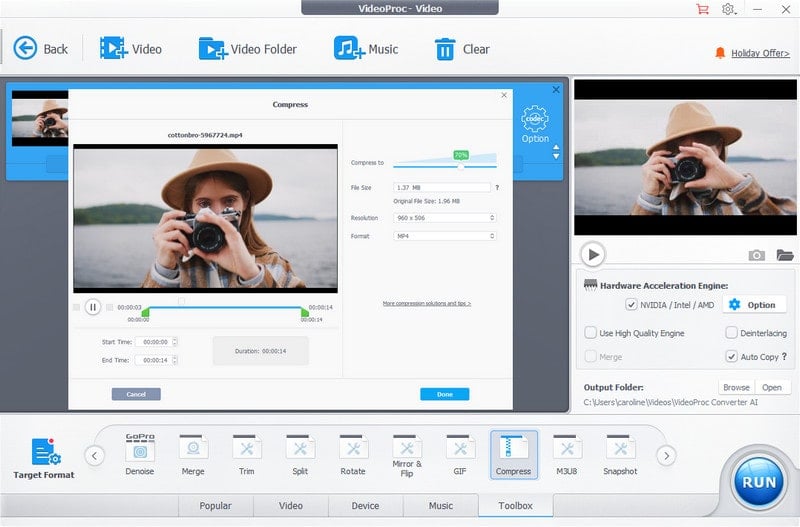
Task: Select the Mirror & Flip tool
Action: click(x=407, y=455)
